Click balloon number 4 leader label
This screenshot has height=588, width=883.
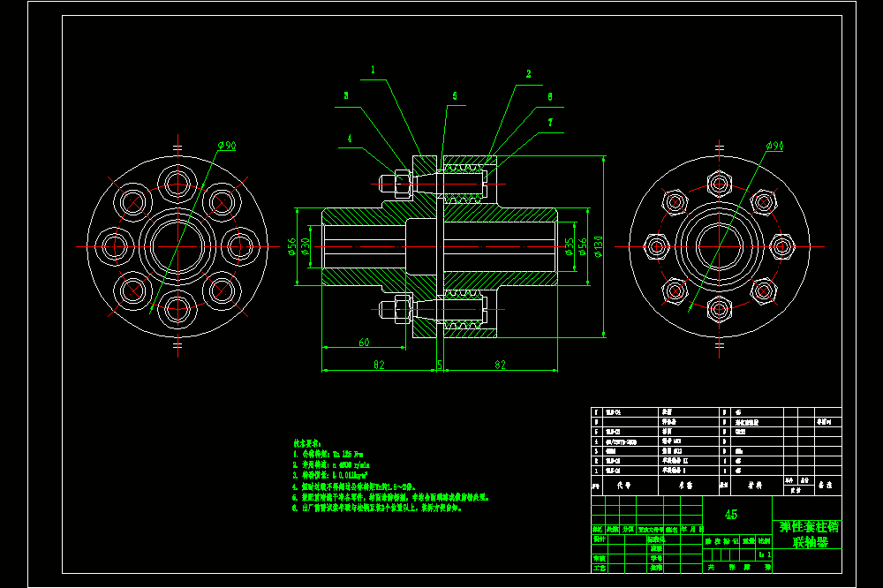(349, 139)
